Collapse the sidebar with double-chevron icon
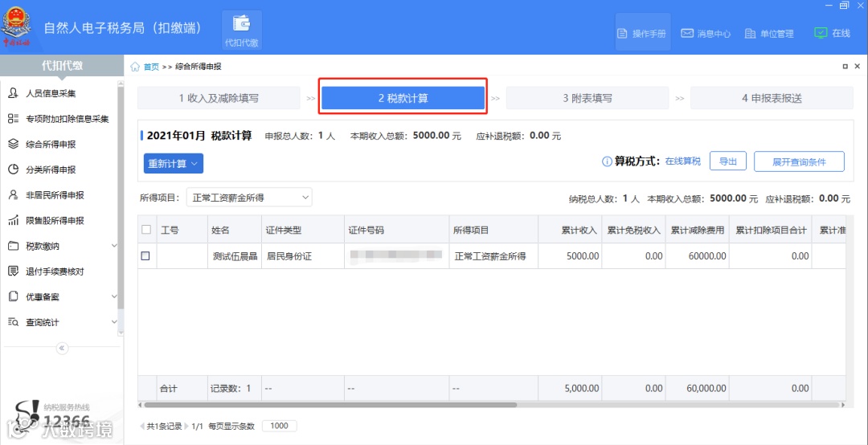This screenshot has width=868, height=445. (x=62, y=348)
